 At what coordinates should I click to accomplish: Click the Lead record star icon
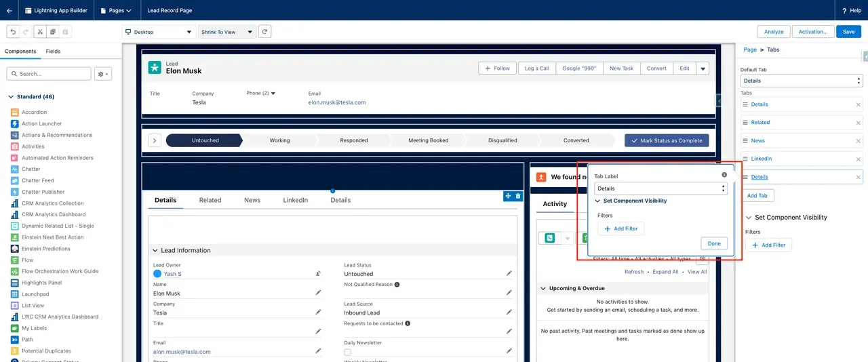(156, 68)
